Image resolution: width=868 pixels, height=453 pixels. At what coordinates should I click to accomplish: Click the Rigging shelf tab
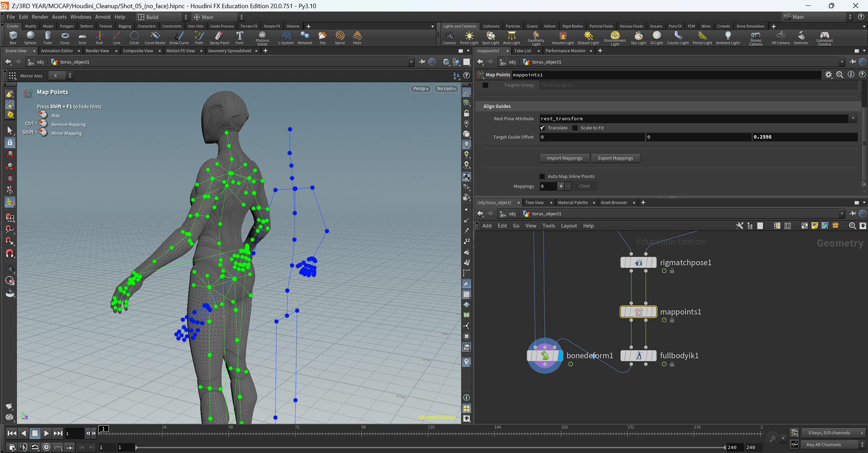click(125, 26)
